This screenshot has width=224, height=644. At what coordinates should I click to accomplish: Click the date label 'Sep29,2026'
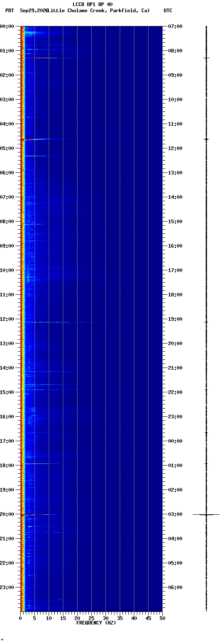(x=34, y=11)
